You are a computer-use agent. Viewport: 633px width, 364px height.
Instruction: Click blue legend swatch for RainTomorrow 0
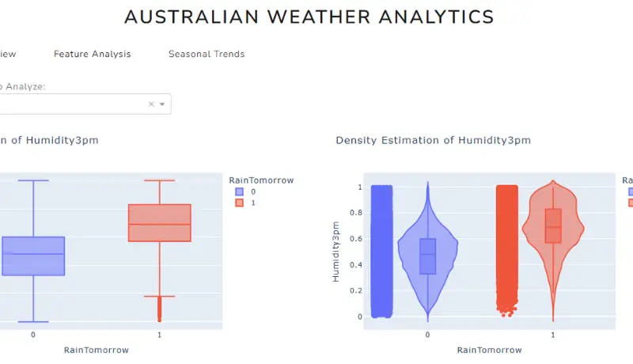tap(240, 191)
